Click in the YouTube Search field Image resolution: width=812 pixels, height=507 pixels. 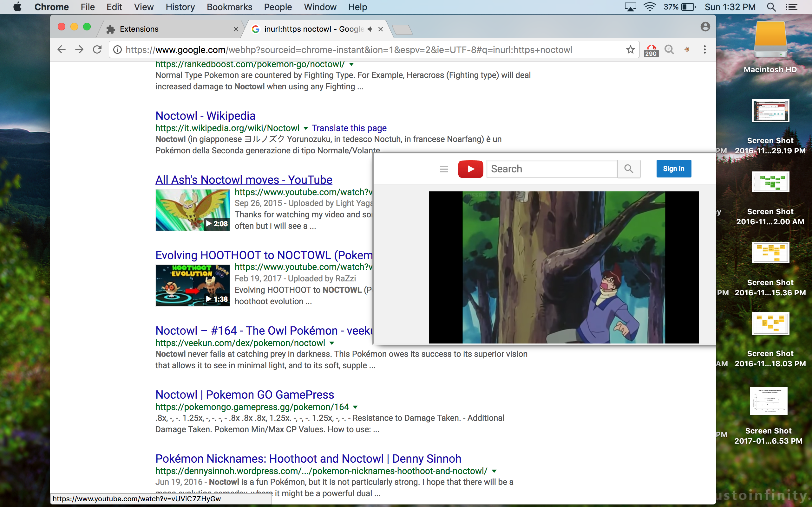tap(551, 169)
